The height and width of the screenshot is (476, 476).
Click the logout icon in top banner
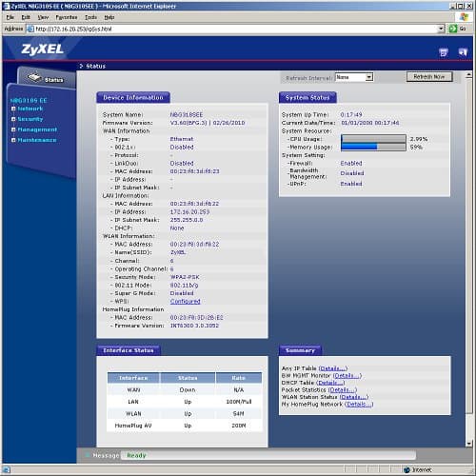click(463, 52)
